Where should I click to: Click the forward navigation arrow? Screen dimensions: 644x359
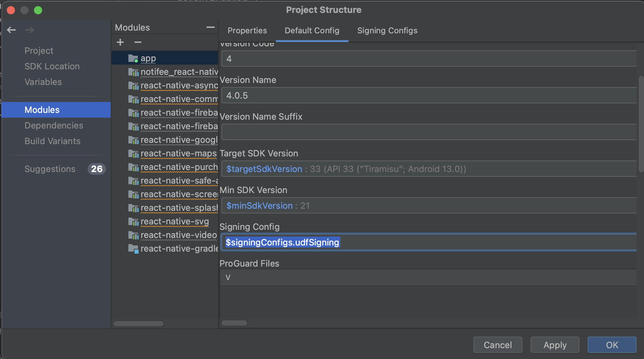pos(30,30)
